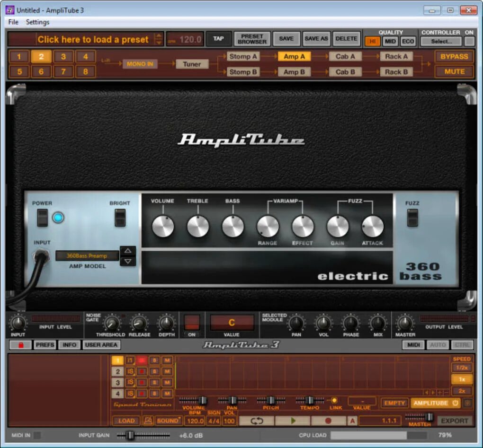Start recording with the red record button
The width and height of the screenshot is (483, 448).
click(328, 420)
